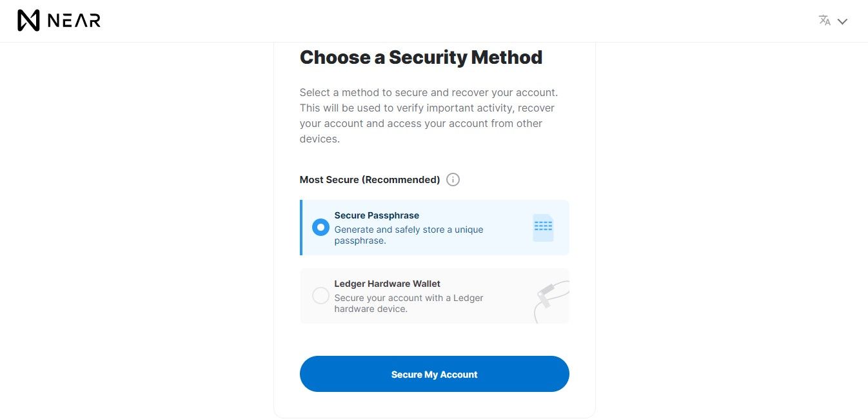Click the Most Secure (Recommended) label

point(370,180)
